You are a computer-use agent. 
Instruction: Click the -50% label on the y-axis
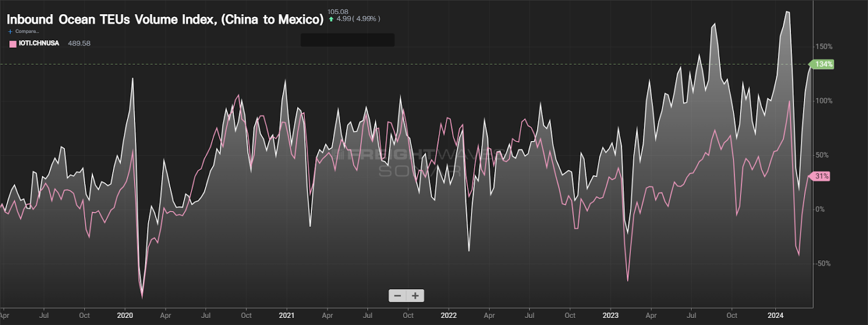pos(824,264)
